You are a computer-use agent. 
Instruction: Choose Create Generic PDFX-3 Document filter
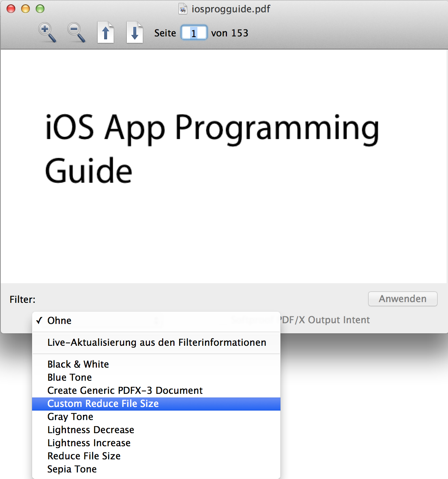click(x=156, y=391)
